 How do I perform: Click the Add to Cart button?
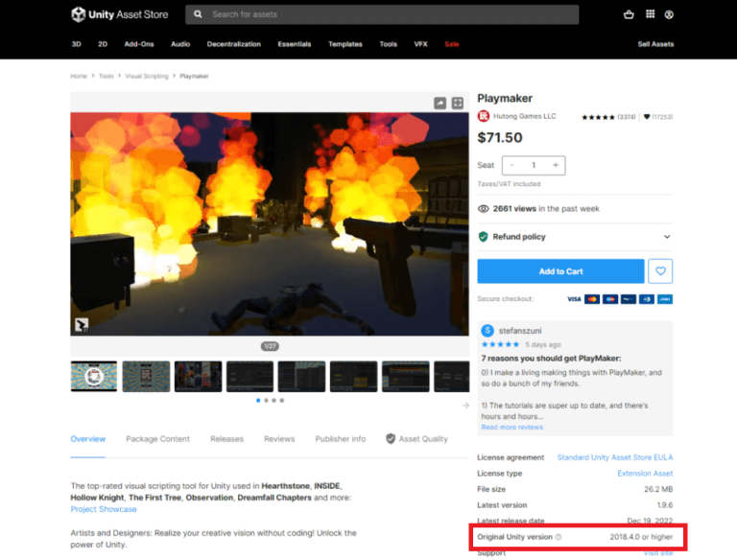[560, 271]
